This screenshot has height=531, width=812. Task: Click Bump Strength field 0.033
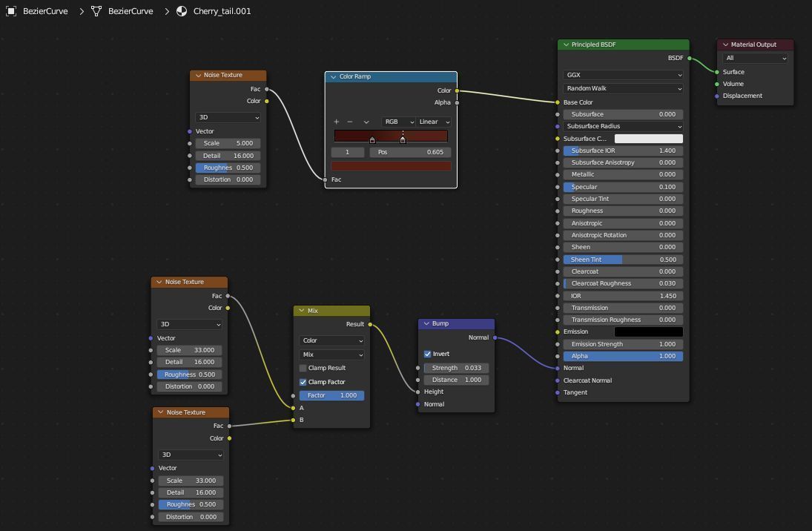tap(456, 369)
